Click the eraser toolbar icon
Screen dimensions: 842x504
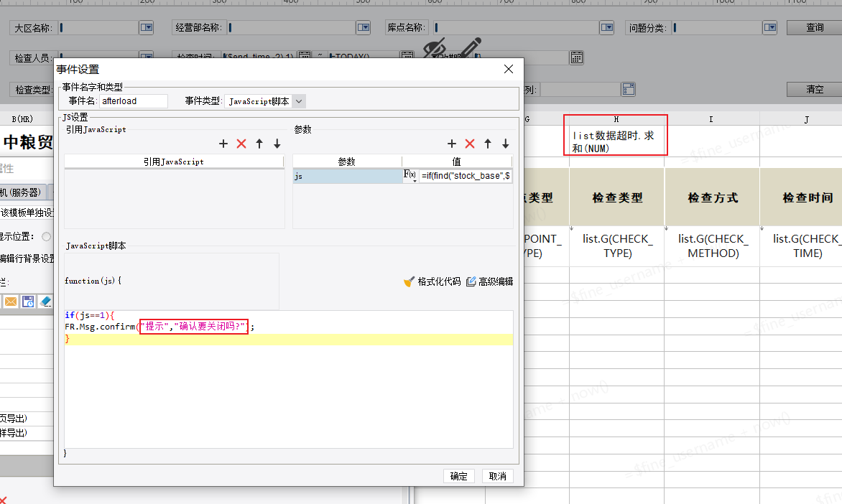point(46,302)
